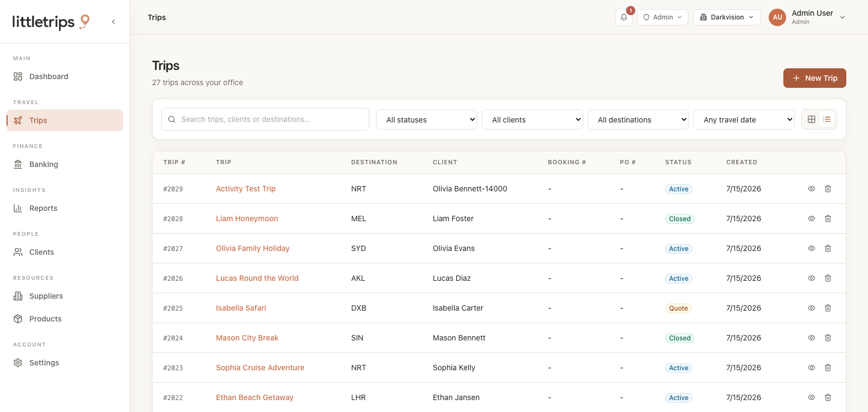Click the #2025 trip number
868x412 pixels.
tap(173, 308)
